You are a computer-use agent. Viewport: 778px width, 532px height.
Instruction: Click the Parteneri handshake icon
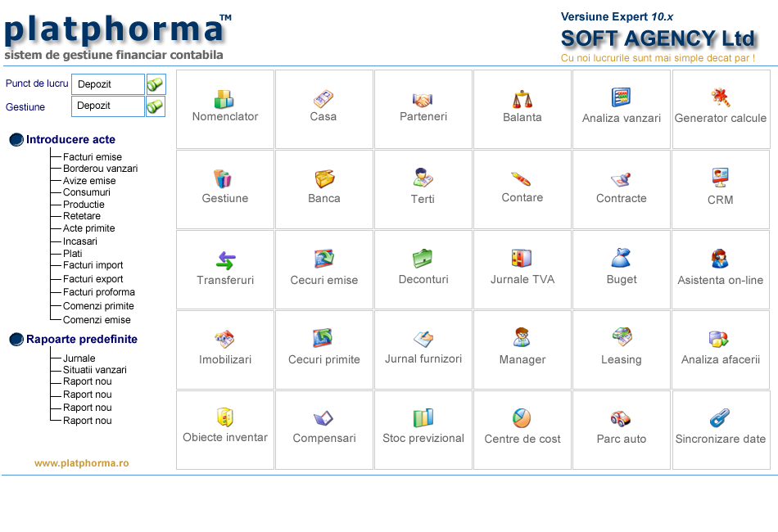(x=423, y=100)
